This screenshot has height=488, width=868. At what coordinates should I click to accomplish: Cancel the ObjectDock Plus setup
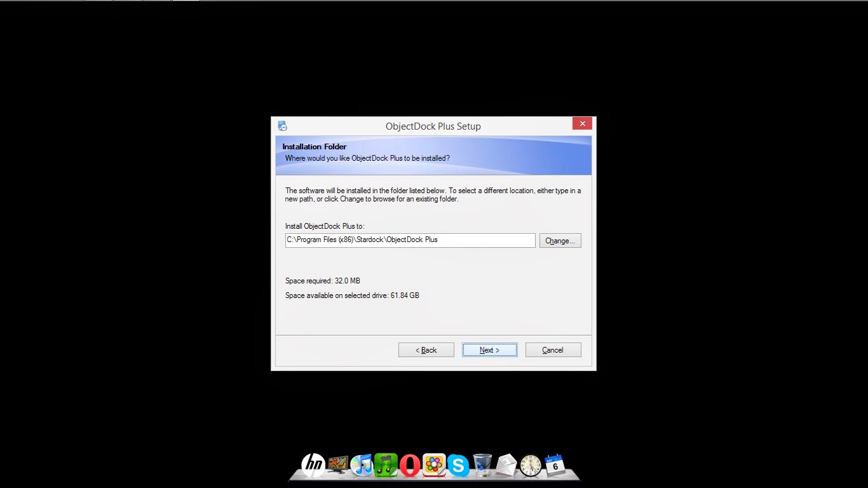click(553, 350)
